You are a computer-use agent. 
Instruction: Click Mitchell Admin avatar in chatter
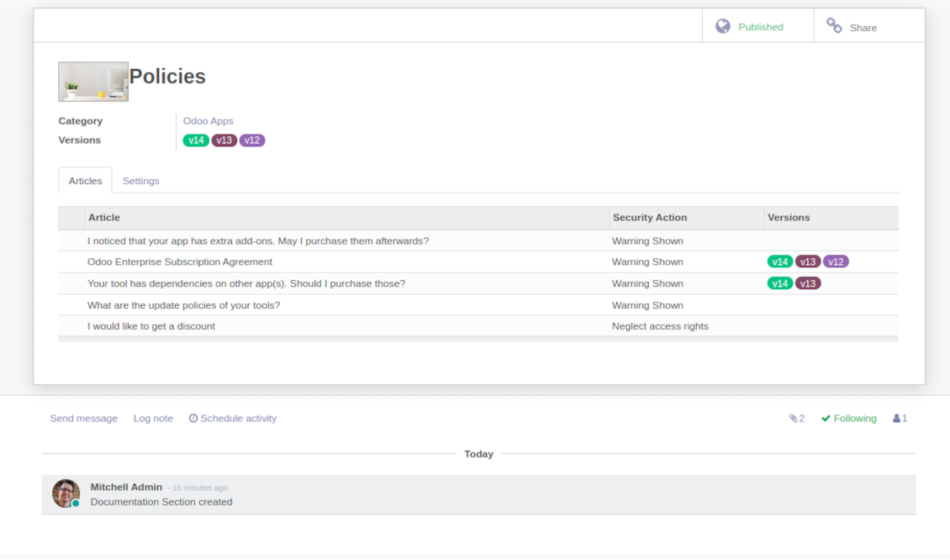(x=66, y=494)
